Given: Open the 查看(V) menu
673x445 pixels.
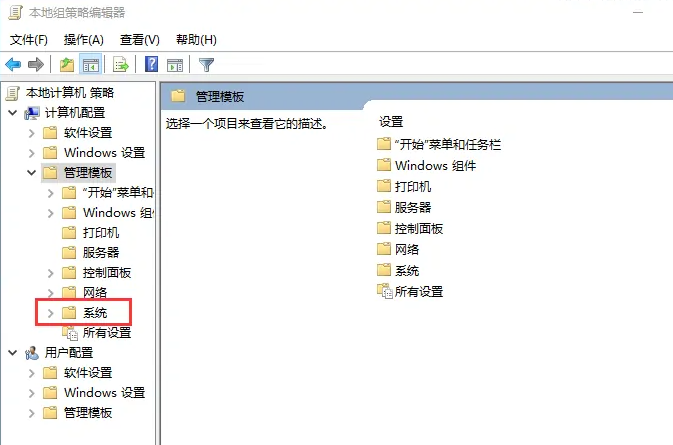Looking at the screenshot, I should coord(140,40).
